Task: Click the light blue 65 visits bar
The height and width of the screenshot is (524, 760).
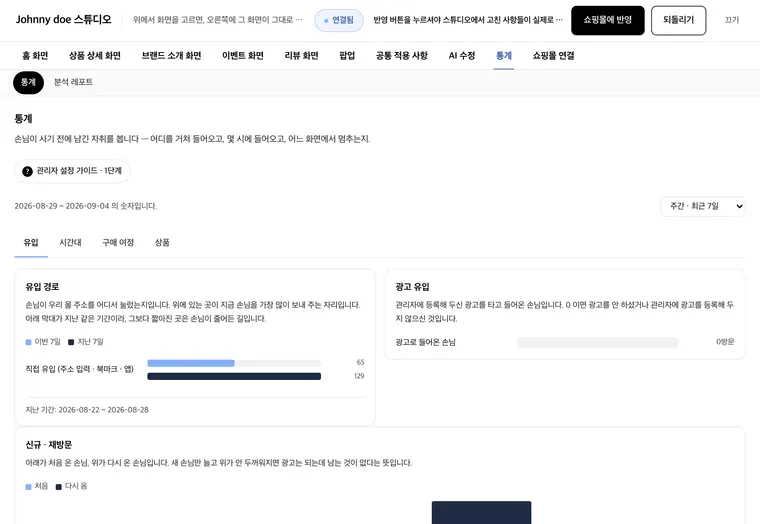Action: [191, 363]
